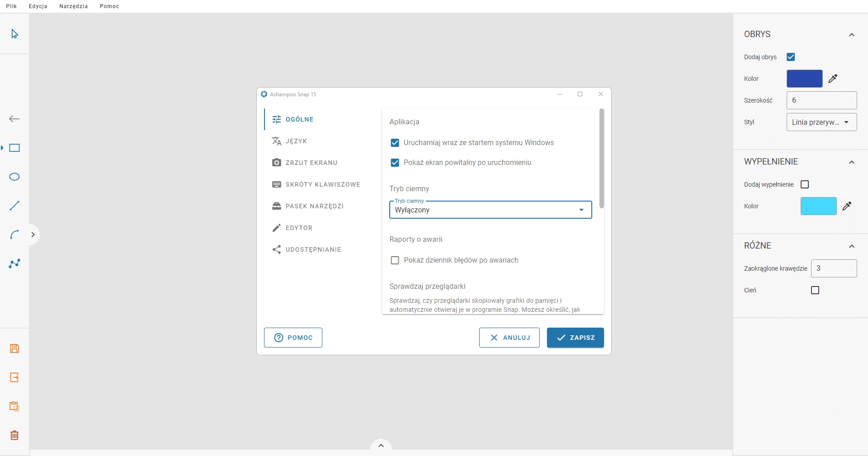Image resolution: width=868 pixels, height=456 pixels.
Task: Click the Zapisz button
Action: pyautogui.click(x=575, y=338)
